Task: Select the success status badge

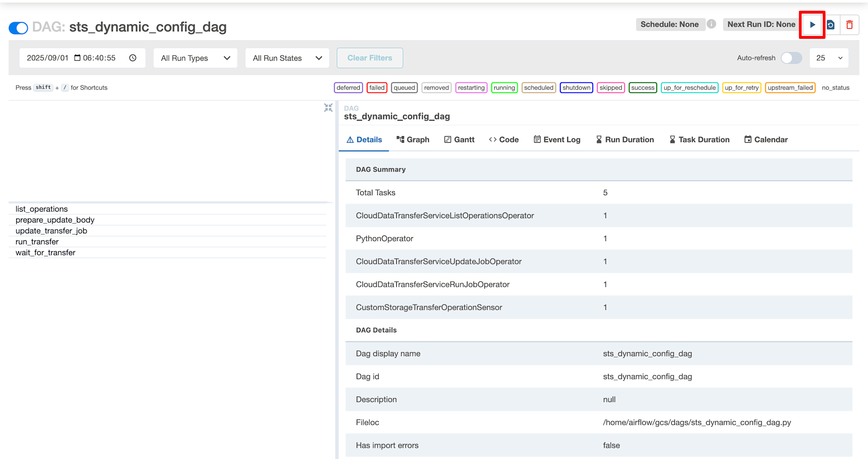Action: [x=643, y=88]
